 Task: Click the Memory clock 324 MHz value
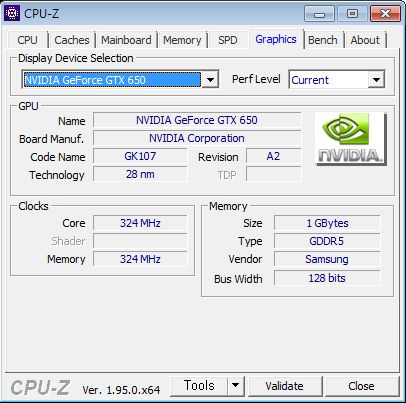[140, 259]
